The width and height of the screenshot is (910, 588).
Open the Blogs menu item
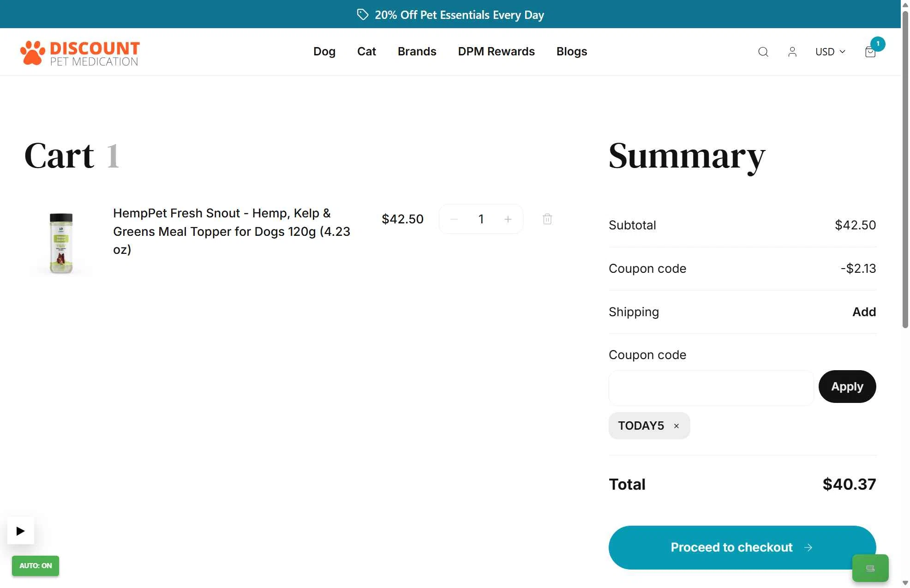point(572,51)
